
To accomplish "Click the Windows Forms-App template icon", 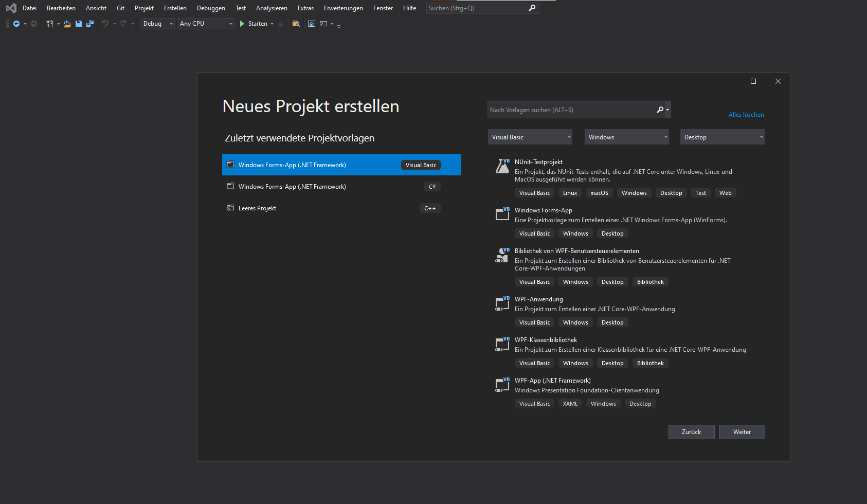I will (502, 214).
